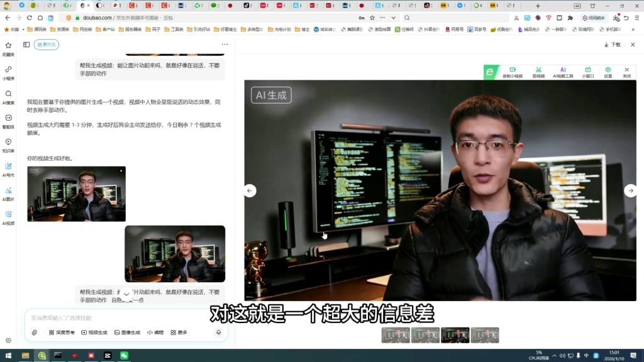Expand 更多 options in the input bar
This screenshot has height=362, width=644.
click(x=180, y=332)
